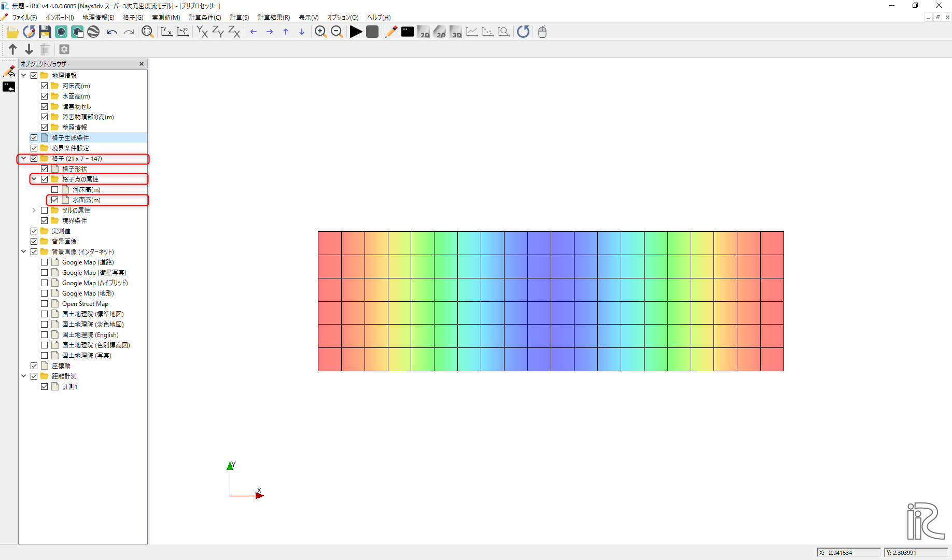Click the stop calculation square icon
Viewport: 952px width, 560px height.
pyautogui.click(x=372, y=32)
